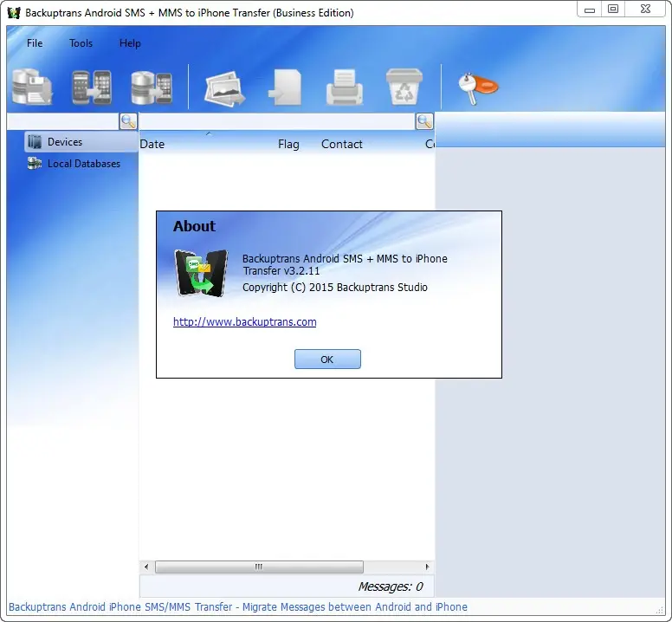Click the export attachments photos icon
The width and height of the screenshot is (672, 622).
click(x=224, y=88)
